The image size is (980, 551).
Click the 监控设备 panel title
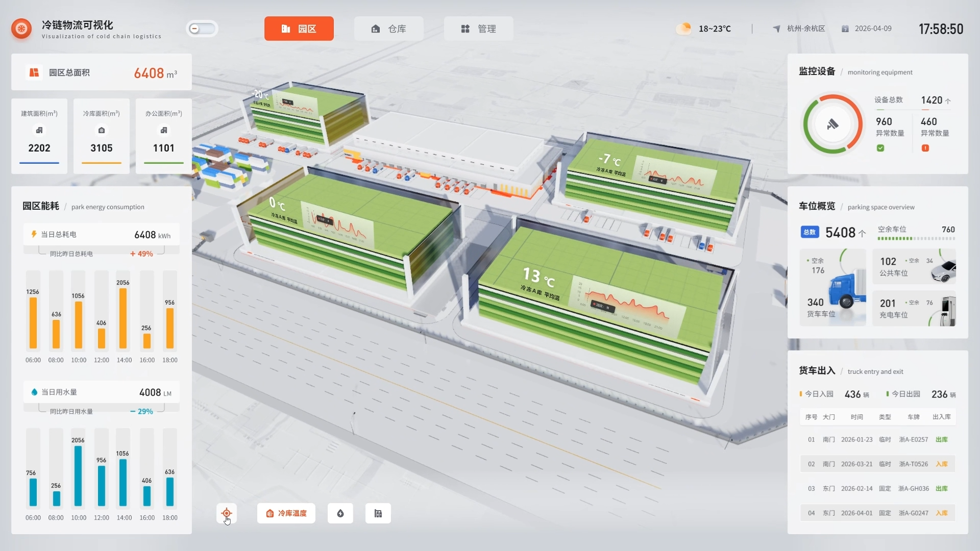pyautogui.click(x=817, y=71)
